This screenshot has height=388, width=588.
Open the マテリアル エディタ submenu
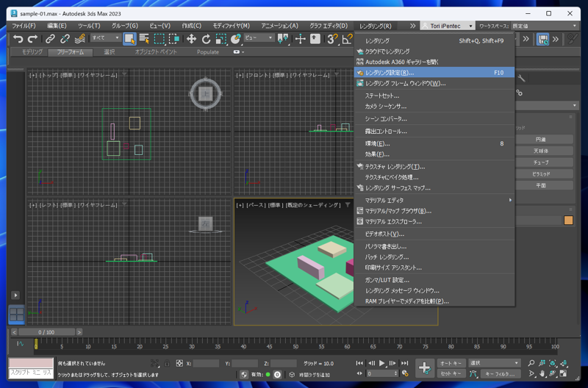[x=434, y=200]
